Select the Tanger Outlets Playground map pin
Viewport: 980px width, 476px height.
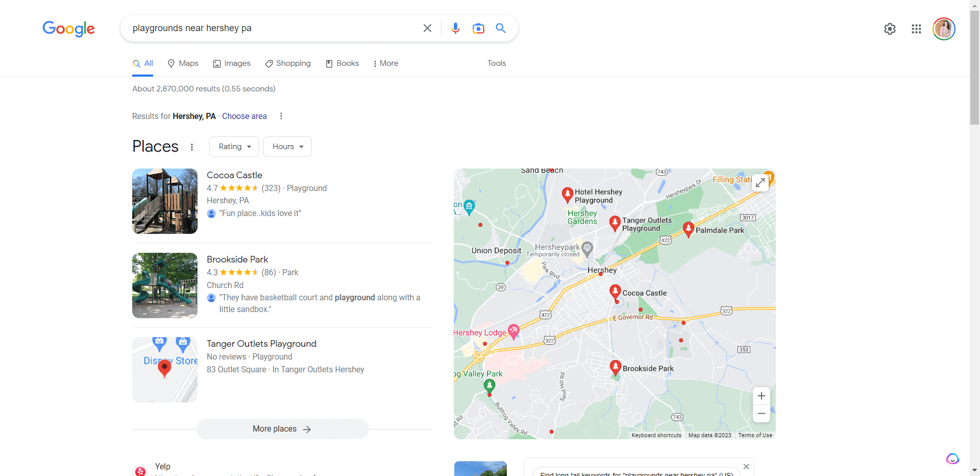point(615,223)
